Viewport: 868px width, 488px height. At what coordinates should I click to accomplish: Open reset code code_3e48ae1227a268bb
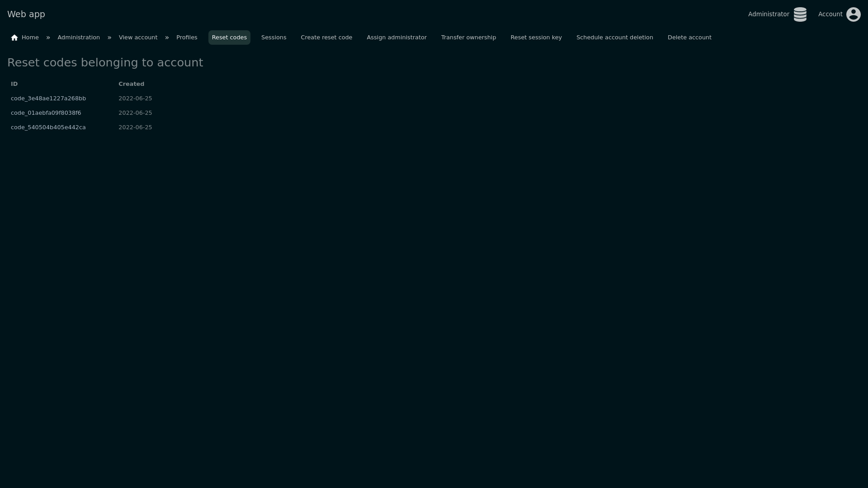pyautogui.click(x=48, y=99)
